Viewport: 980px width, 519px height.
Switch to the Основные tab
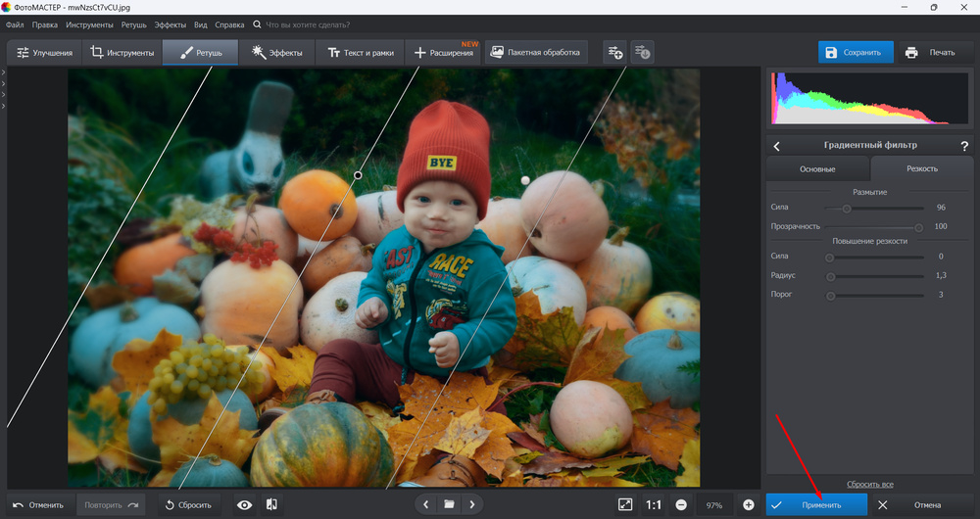pyautogui.click(x=817, y=168)
